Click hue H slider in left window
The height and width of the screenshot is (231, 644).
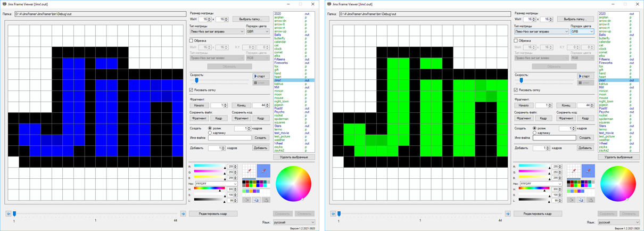coord(209,188)
